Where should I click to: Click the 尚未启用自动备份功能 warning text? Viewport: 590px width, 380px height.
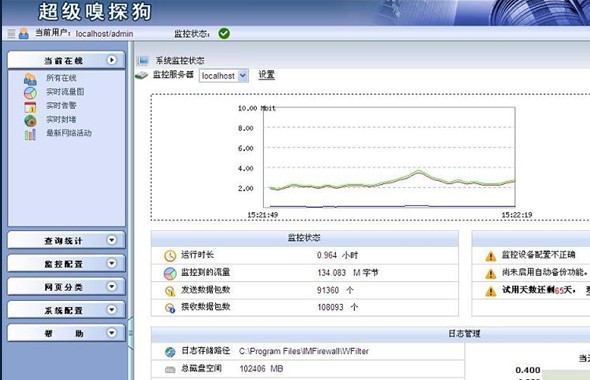click(544, 272)
